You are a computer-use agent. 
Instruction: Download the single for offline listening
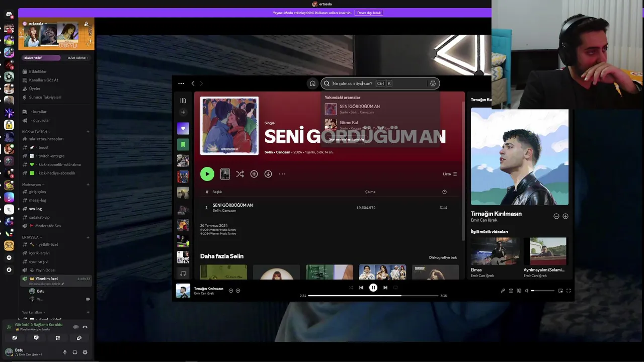(x=268, y=174)
